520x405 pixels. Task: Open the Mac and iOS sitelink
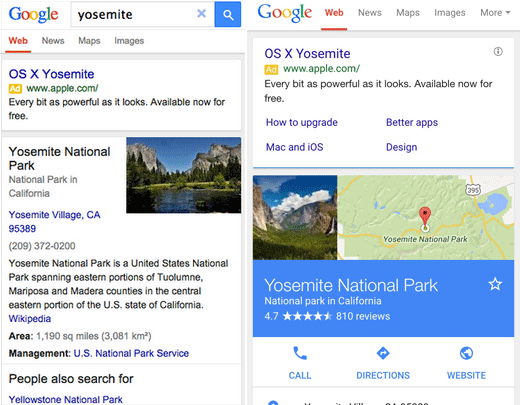click(x=295, y=147)
